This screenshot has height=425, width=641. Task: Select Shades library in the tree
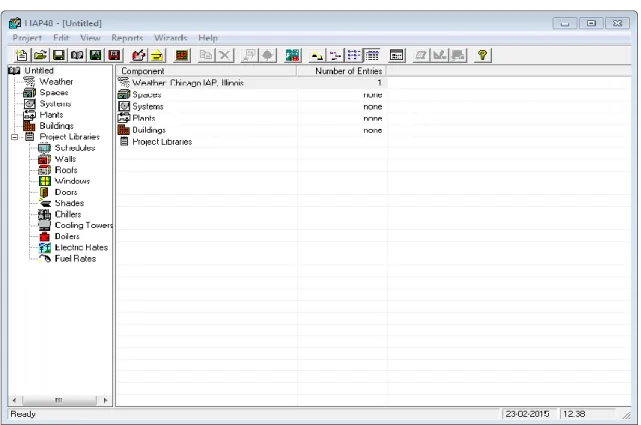(69, 203)
